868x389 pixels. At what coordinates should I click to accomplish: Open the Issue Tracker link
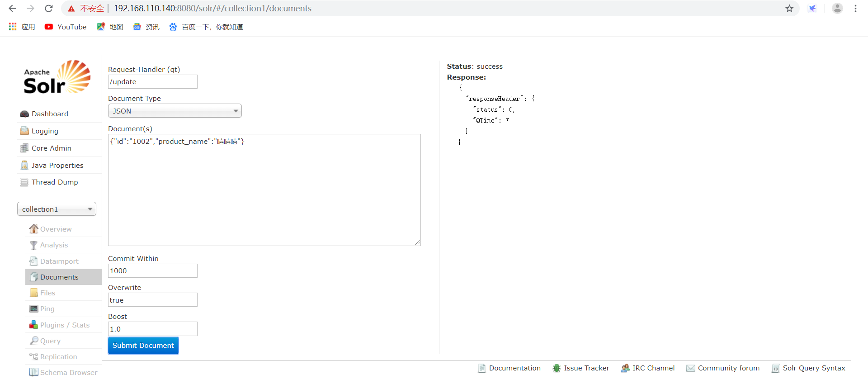586,368
